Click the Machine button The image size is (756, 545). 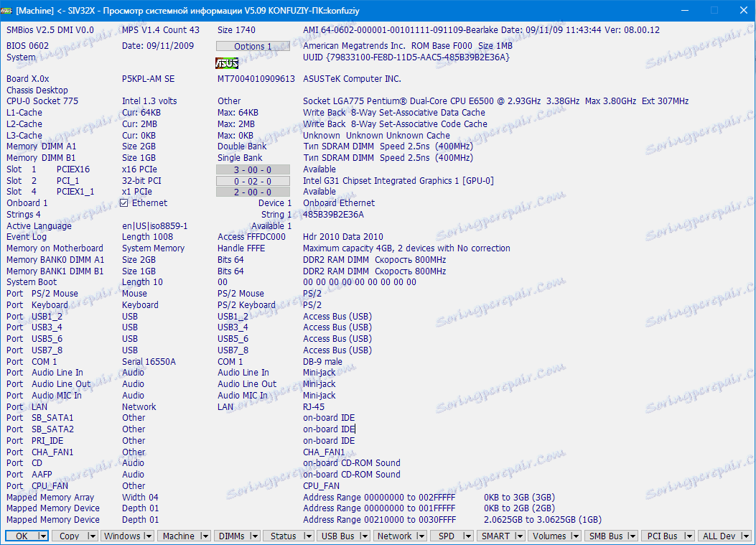click(178, 536)
